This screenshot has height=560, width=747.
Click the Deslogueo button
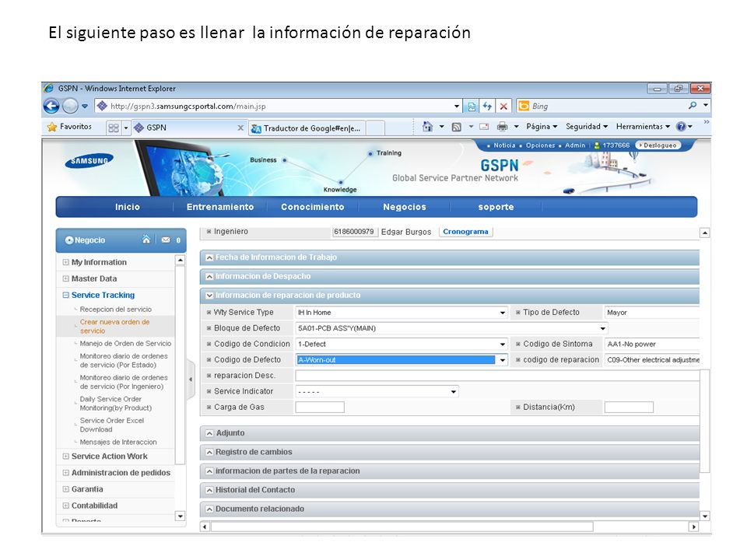point(658,145)
